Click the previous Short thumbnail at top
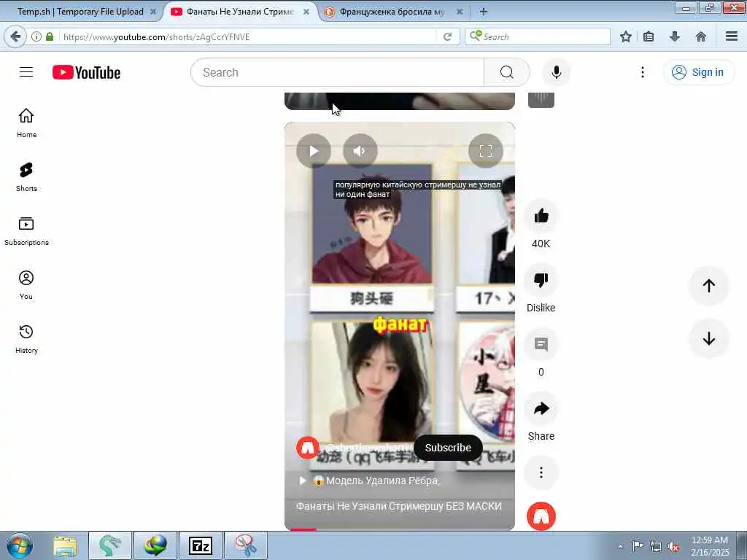This screenshot has height=560, width=747. coord(399,101)
